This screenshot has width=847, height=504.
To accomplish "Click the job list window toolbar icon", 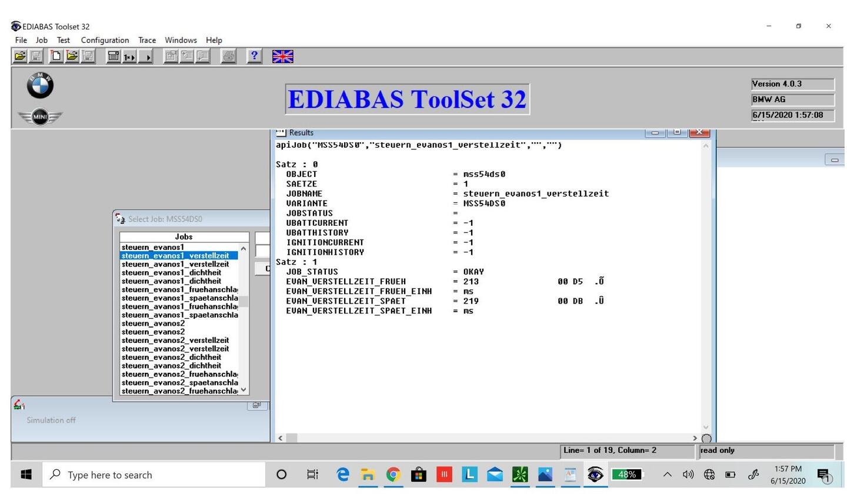I will coord(113,56).
